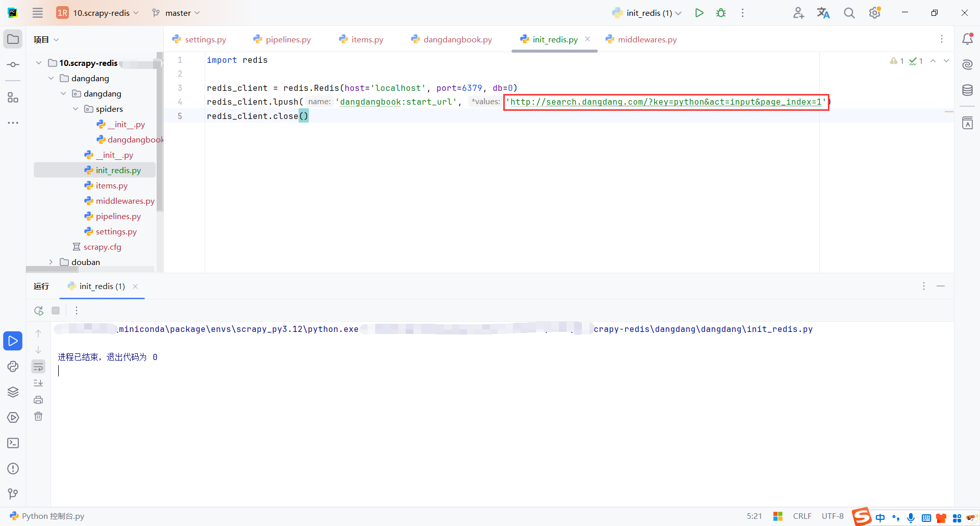Collapse the spiders folder
The height and width of the screenshot is (526, 980).
[x=76, y=109]
